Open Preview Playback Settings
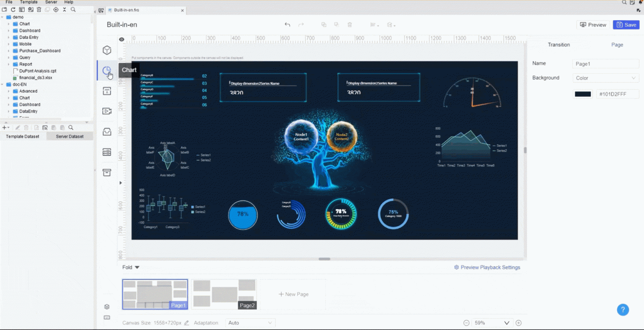Viewport: 644px width, 330px height. 487,267
